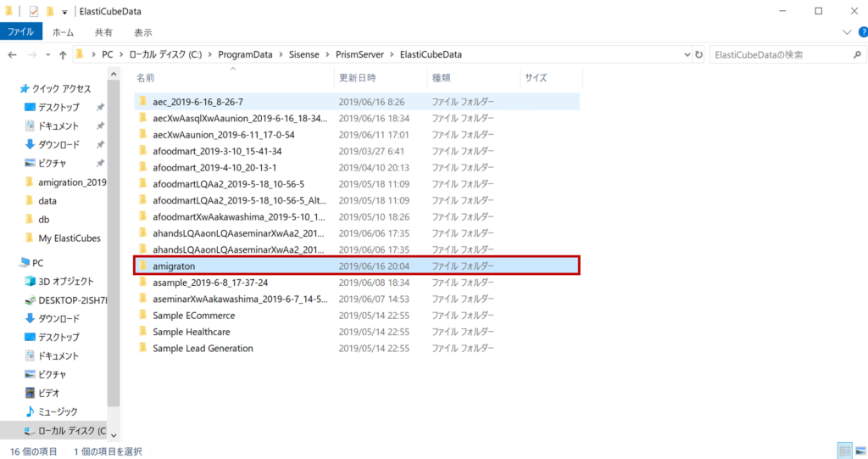Click the Up one level arrow
The image size is (868, 459).
click(x=64, y=55)
